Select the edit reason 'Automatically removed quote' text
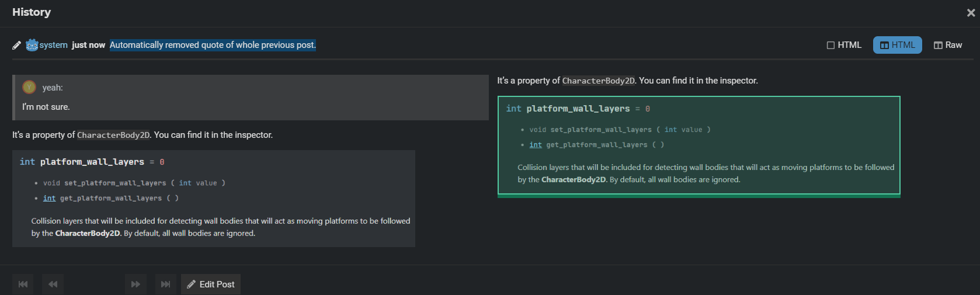The height and width of the screenshot is (295, 980). click(213, 45)
